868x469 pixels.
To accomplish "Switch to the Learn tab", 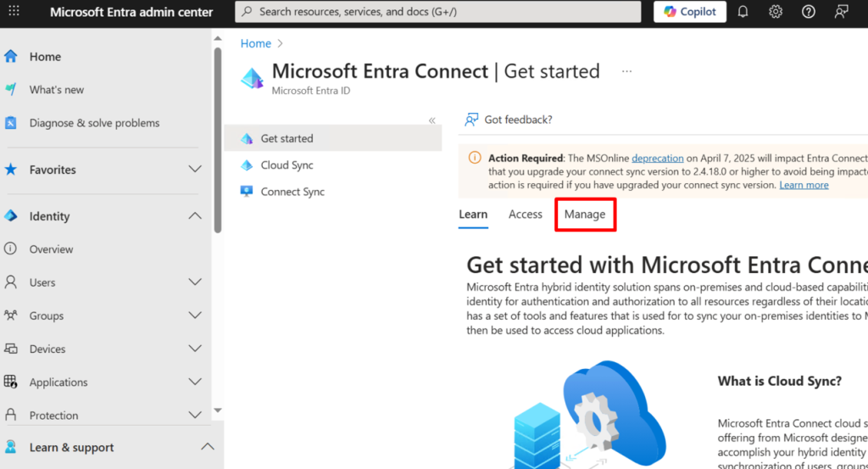I will [x=473, y=215].
